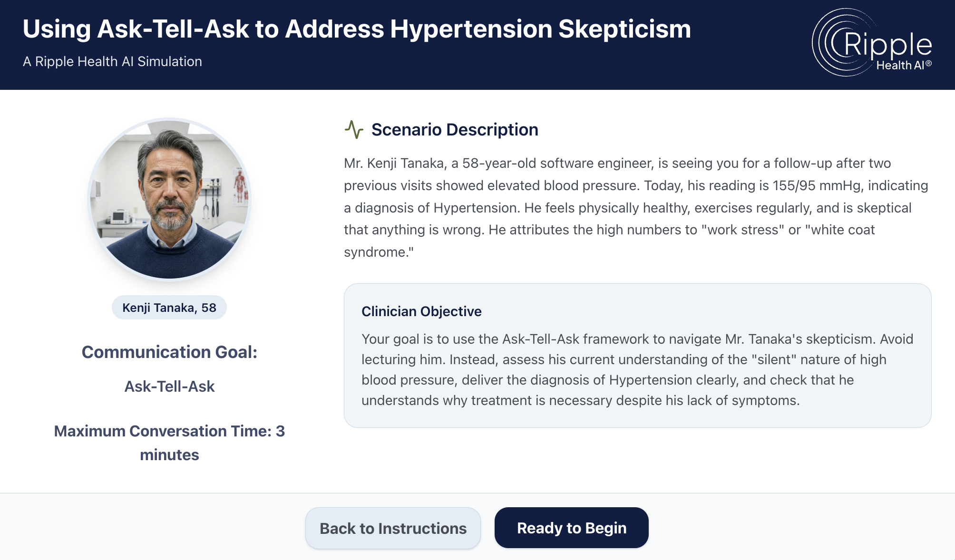Click the Health AI text under Ripple
Viewport: 955px width, 560px height.
point(904,65)
